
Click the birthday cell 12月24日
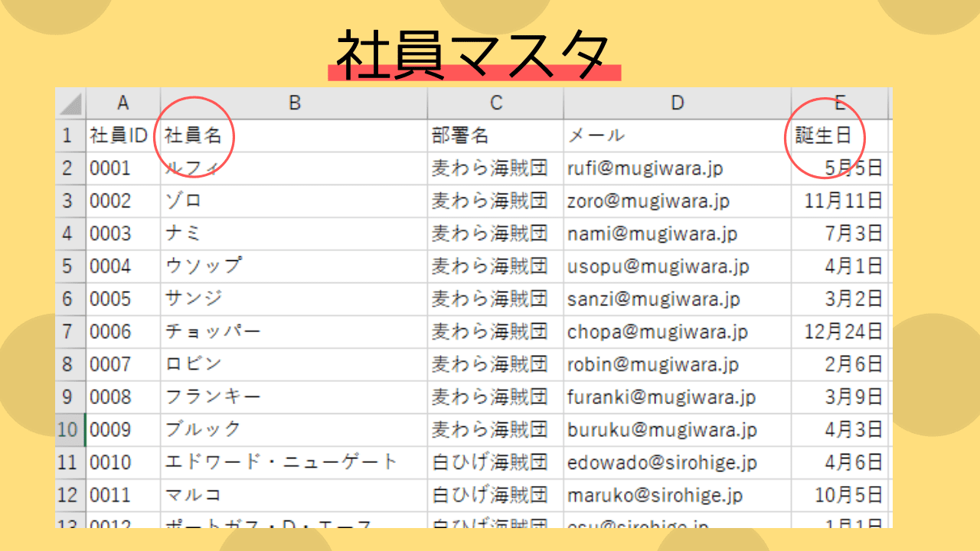843,332
